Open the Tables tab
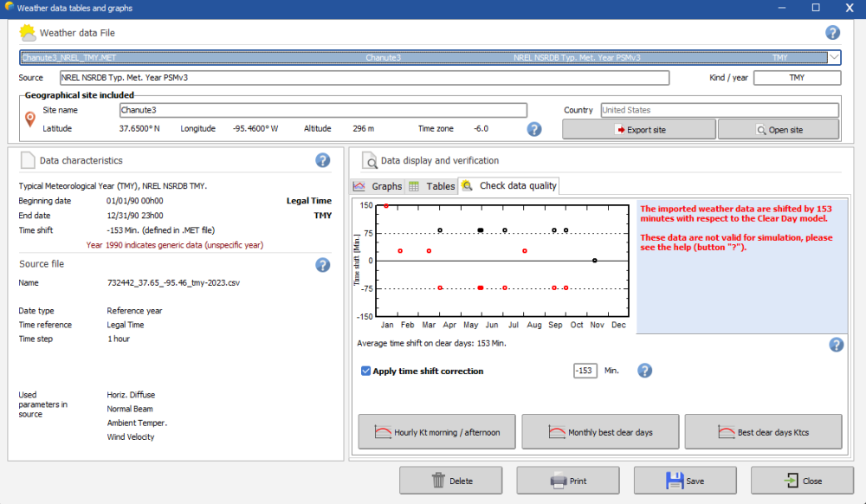Viewport: 866px width, 504px height. [x=432, y=186]
